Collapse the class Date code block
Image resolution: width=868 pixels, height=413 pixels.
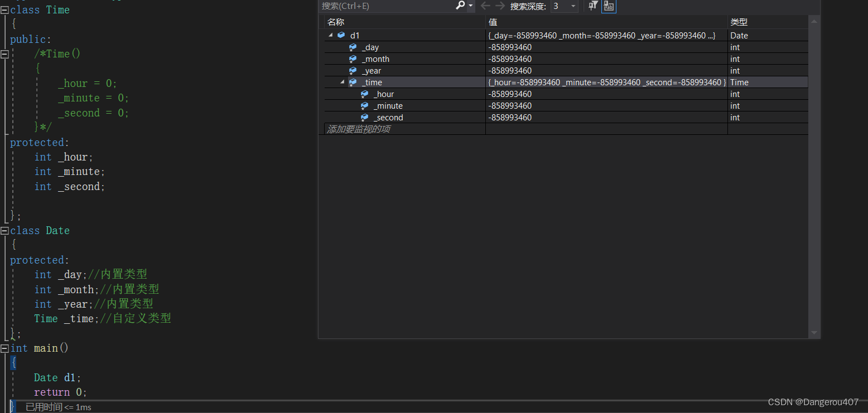coord(4,231)
